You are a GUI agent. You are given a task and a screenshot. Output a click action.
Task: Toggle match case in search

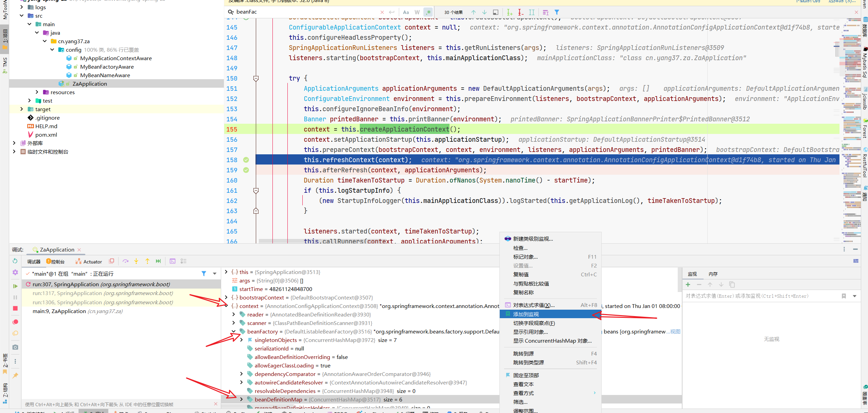coord(406,12)
